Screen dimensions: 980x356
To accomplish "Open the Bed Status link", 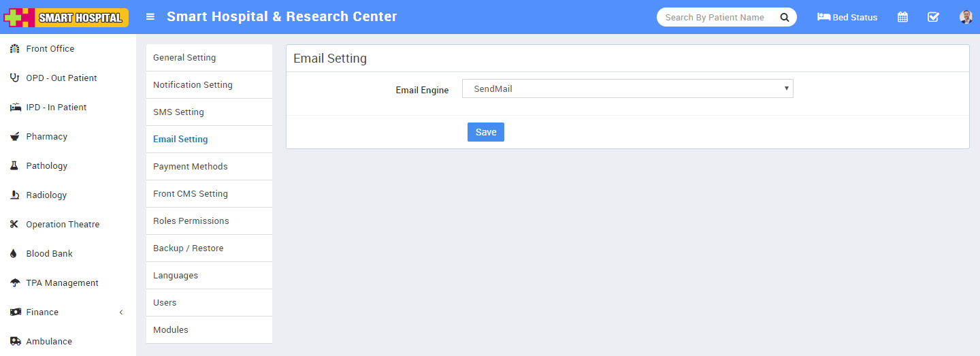I will (847, 17).
